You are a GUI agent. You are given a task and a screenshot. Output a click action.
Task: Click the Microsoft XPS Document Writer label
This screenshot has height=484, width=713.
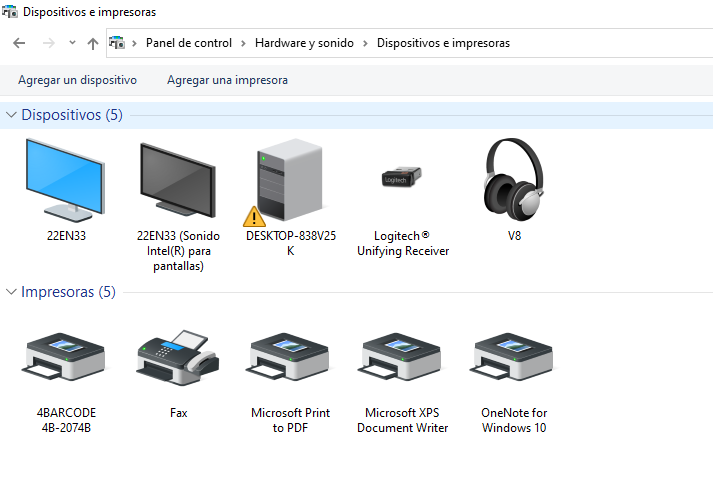402,420
